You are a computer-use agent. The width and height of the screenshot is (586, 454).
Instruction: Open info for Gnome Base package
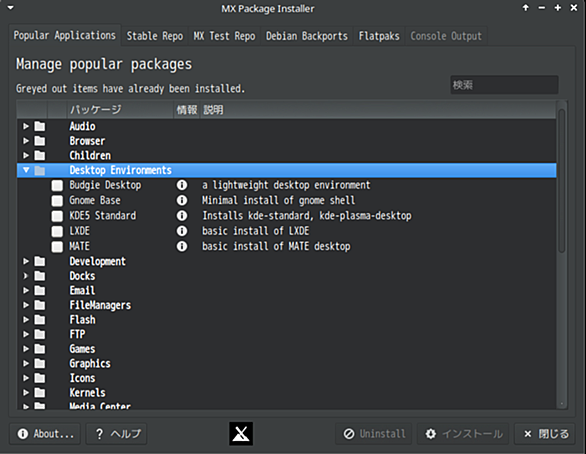pos(182,200)
